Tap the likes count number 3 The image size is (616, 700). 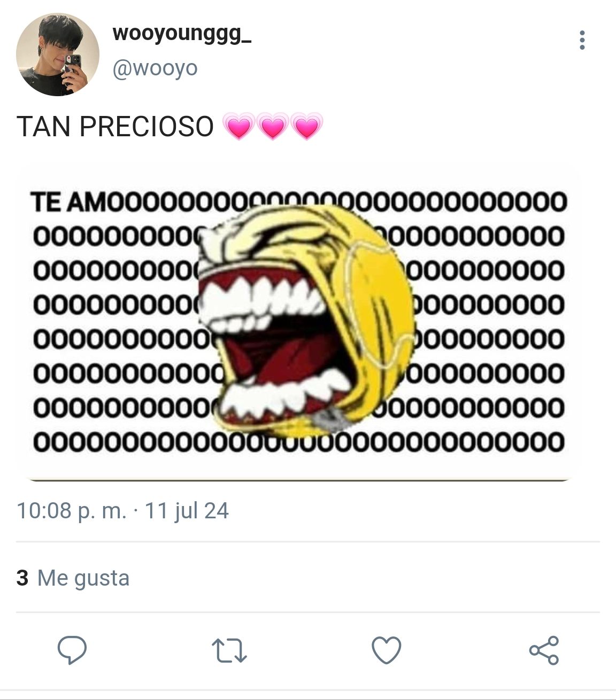[x=22, y=578]
